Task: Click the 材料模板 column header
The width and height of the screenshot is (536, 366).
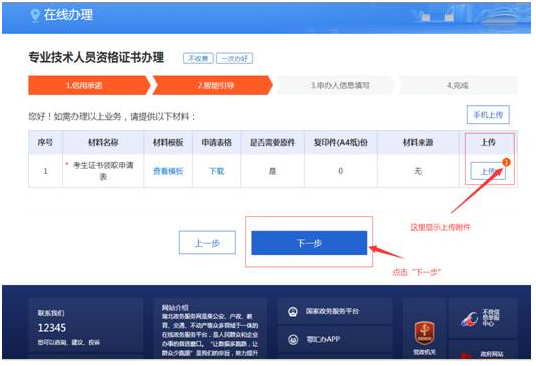Action: coord(168,142)
